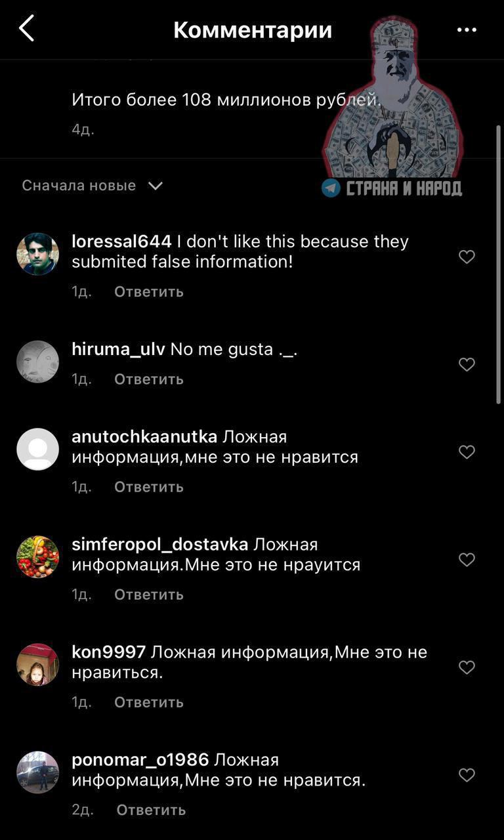Screen dimensions: 504x840
Task: Tap the heart on simferopol_dostavka's comment
Action: [467, 560]
